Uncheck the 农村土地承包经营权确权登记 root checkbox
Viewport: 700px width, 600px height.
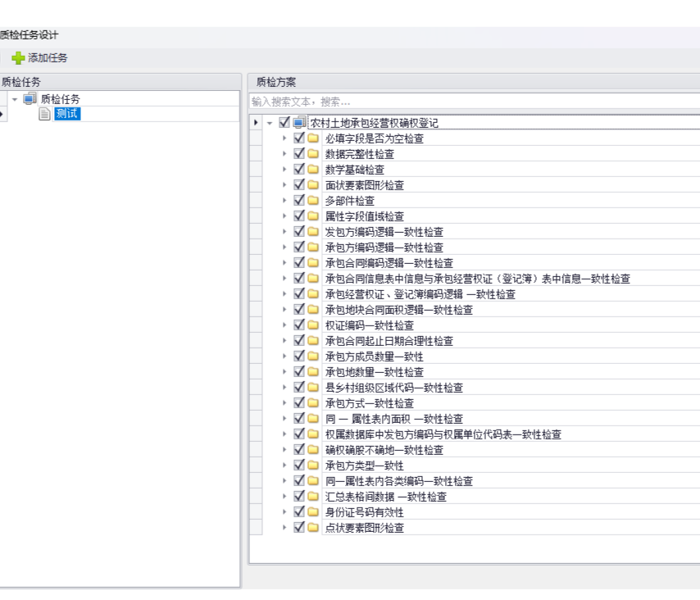pos(284,122)
